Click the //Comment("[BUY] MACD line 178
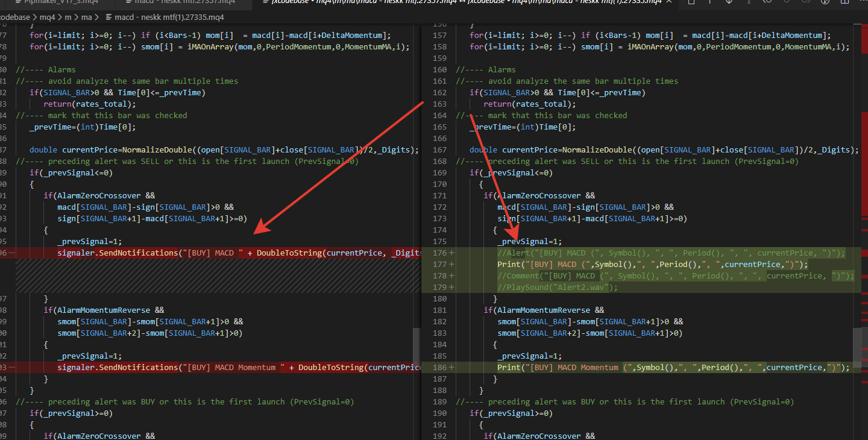Screen dimensions: 868x440 pos(676,276)
